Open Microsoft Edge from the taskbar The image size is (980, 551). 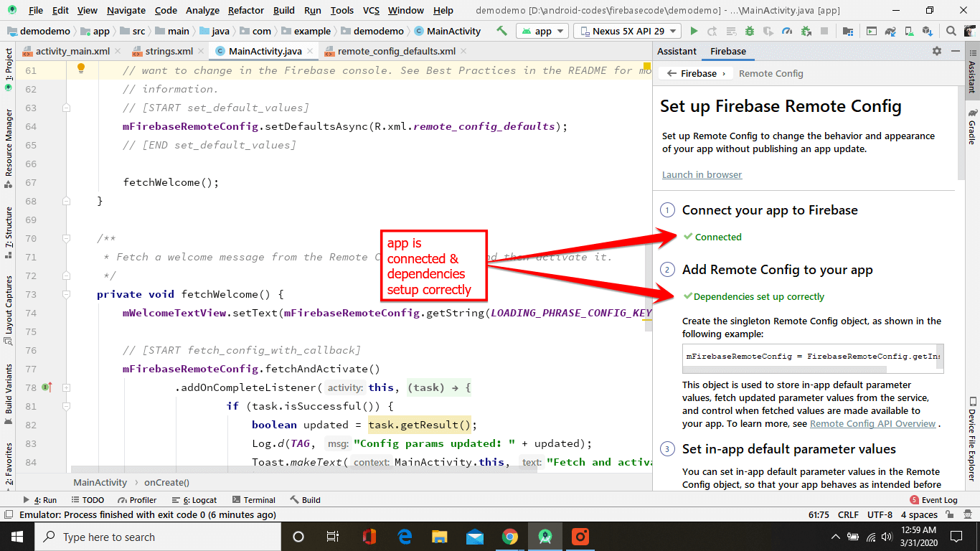(405, 537)
